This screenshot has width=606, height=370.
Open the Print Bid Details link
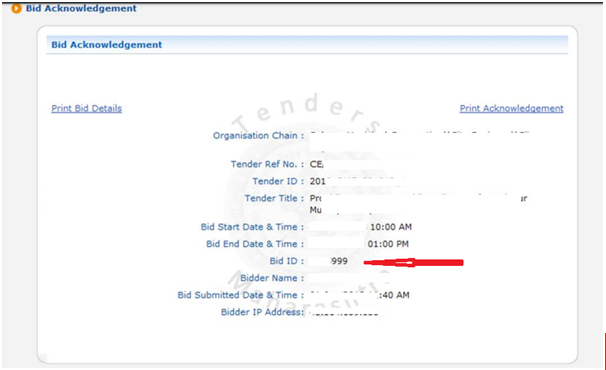pyautogui.click(x=87, y=108)
